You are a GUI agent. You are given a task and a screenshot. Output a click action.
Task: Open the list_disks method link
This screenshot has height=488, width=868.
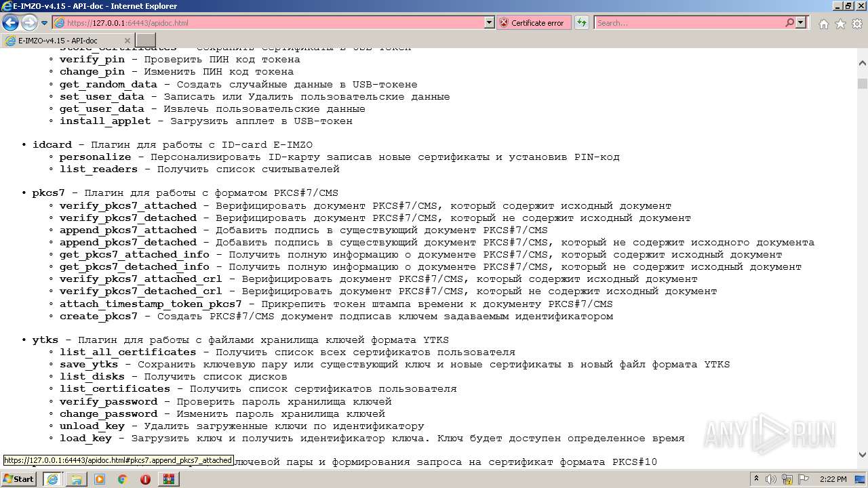92,377
